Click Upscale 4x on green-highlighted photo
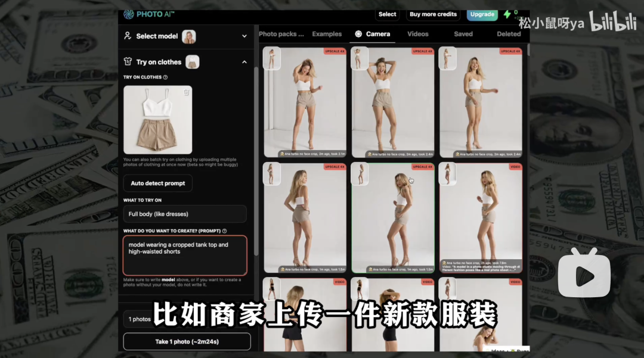Viewport: 644px width, 358px height. point(423,167)
